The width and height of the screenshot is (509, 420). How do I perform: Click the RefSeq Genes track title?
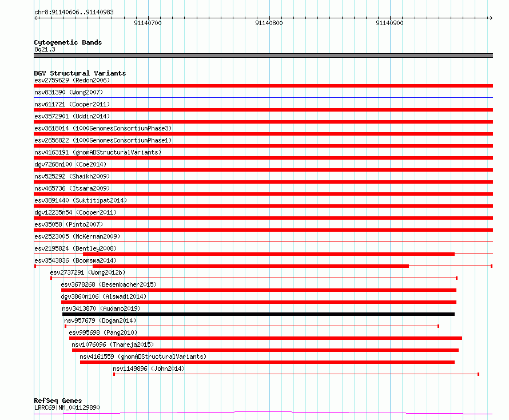(x=58, y=401)
